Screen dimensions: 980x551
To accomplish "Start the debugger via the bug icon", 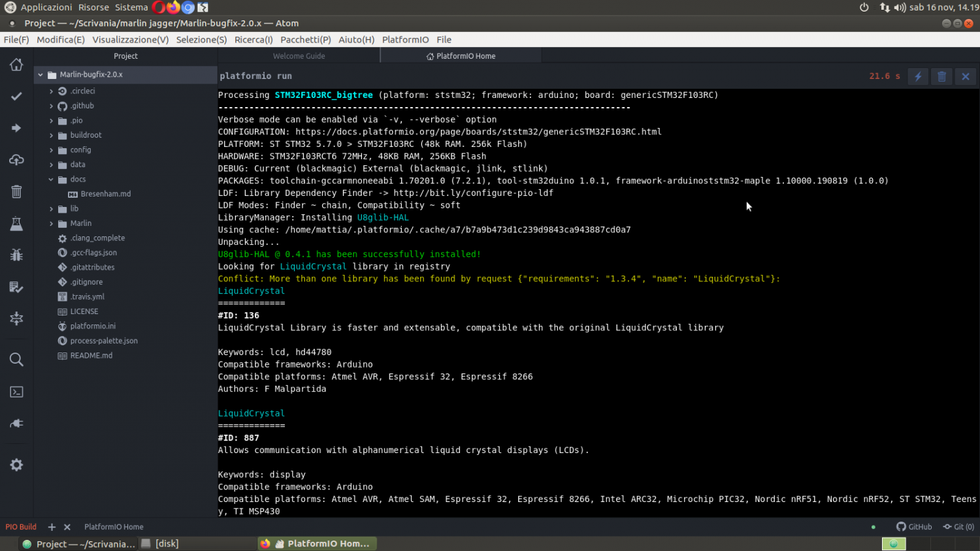I will 16,255.
